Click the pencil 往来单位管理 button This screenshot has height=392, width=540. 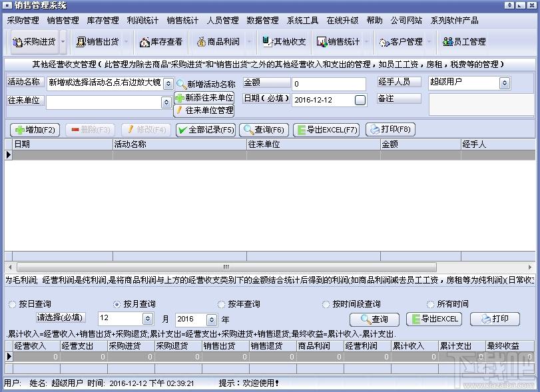[x=204, y=110]
